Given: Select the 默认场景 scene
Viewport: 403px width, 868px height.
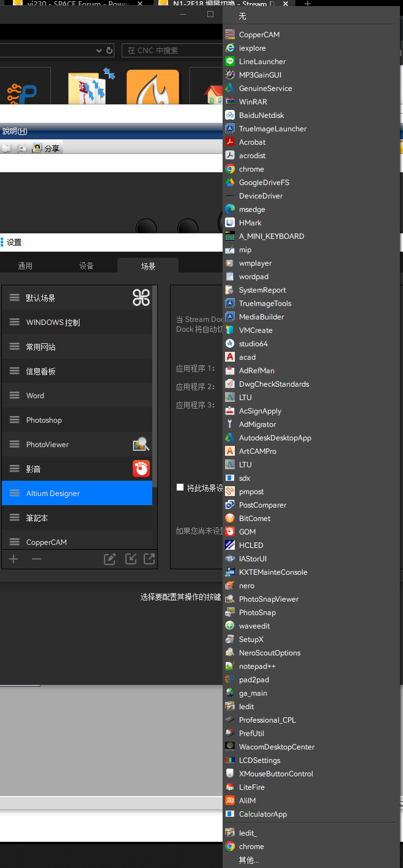Looking at the screenshot, I should click(x=77, y=297).
